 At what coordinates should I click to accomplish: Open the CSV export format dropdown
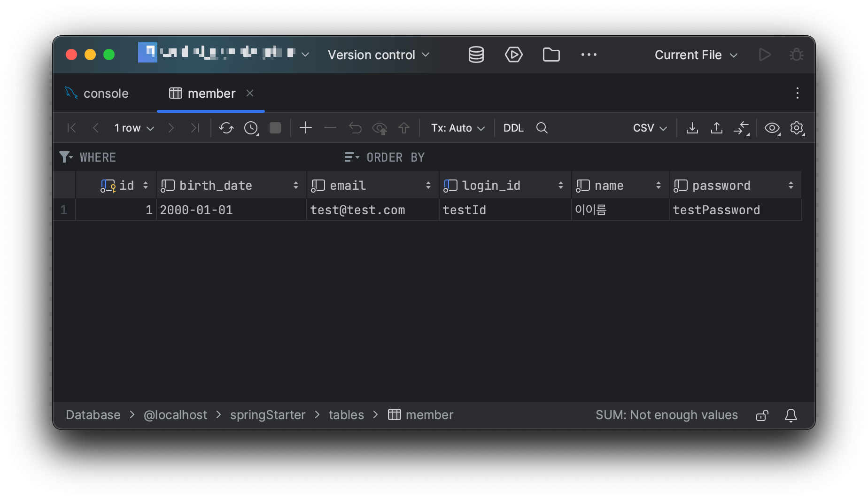[x=650, y=128]
